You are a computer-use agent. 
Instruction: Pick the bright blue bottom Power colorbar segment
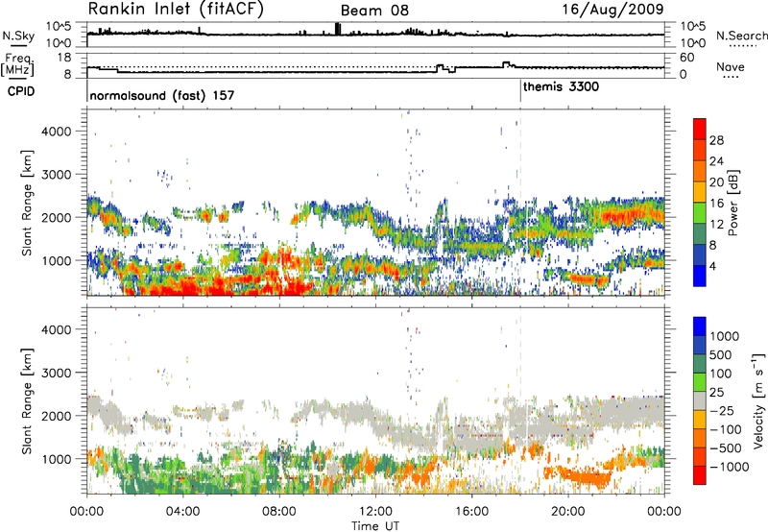click(x=700, y=276)
